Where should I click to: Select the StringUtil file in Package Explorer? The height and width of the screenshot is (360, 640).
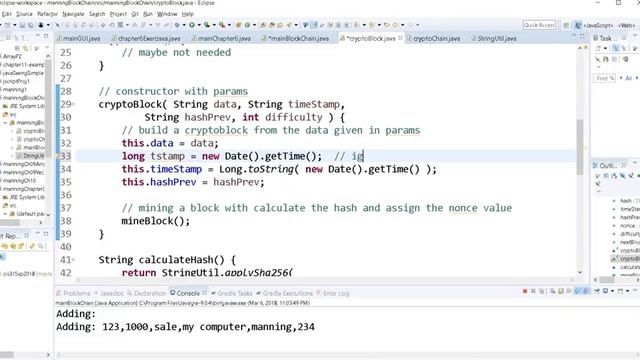point(30,156)
